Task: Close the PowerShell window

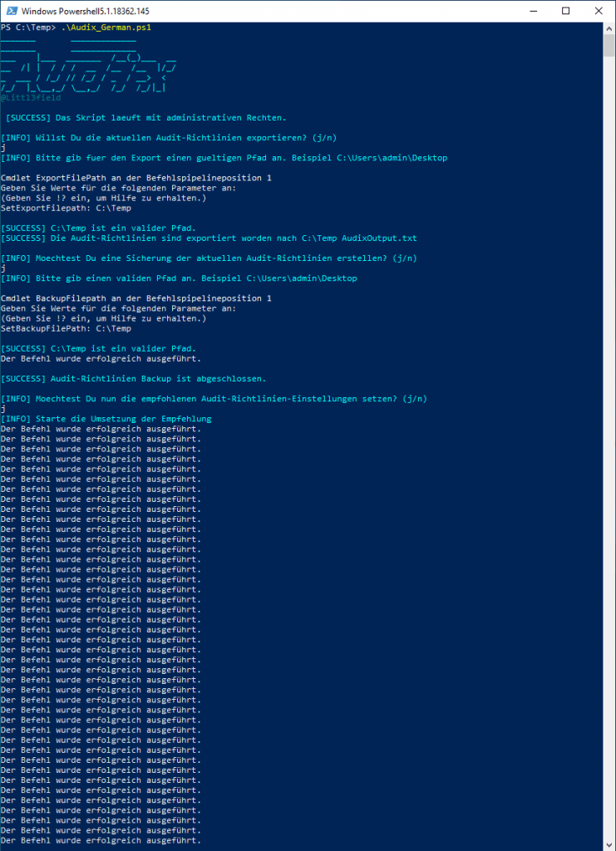Action: pos(600,11)
